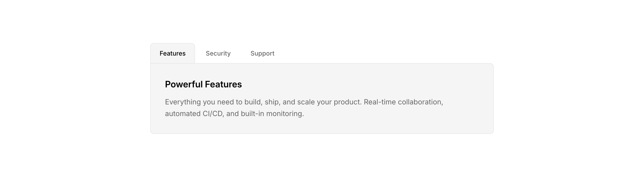Screen dimensions: 644x177
Task: Click the word "monitoring" in the description
Action: pyautogui.click(x=284, y=114)
